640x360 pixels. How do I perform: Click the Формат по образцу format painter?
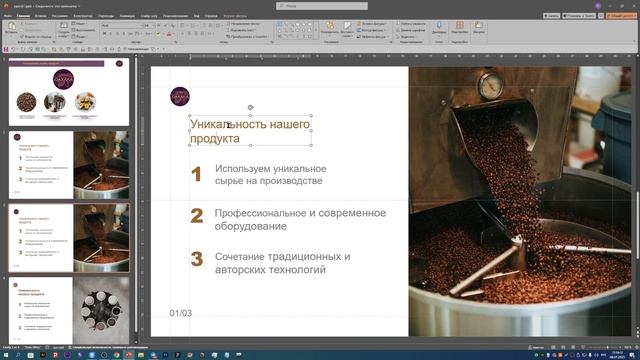(x=36, y=37)
